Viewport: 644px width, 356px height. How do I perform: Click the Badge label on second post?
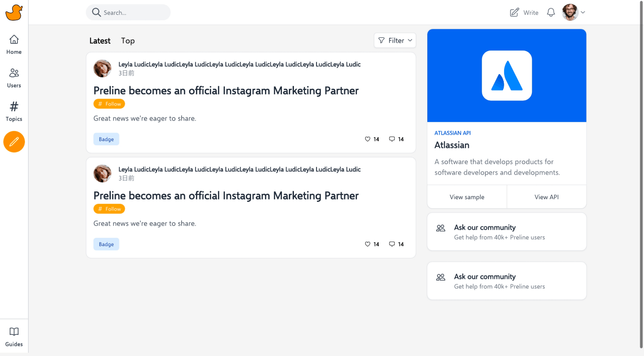tap(106, 244)
